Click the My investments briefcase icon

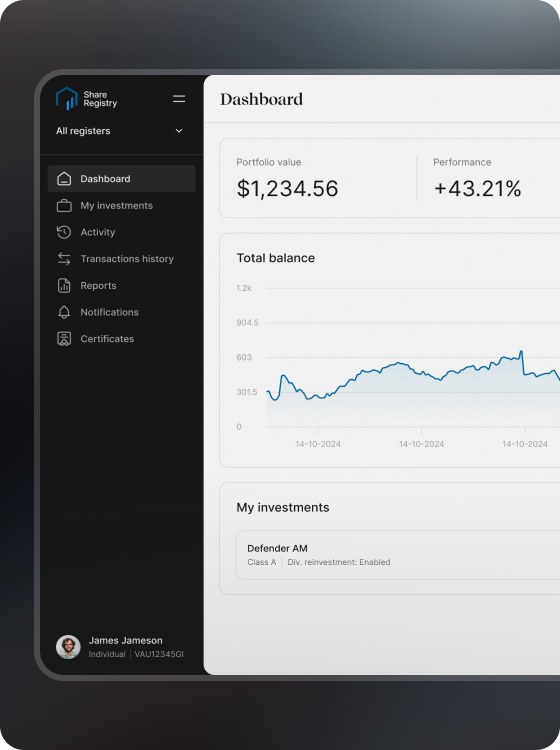[64, 206]
